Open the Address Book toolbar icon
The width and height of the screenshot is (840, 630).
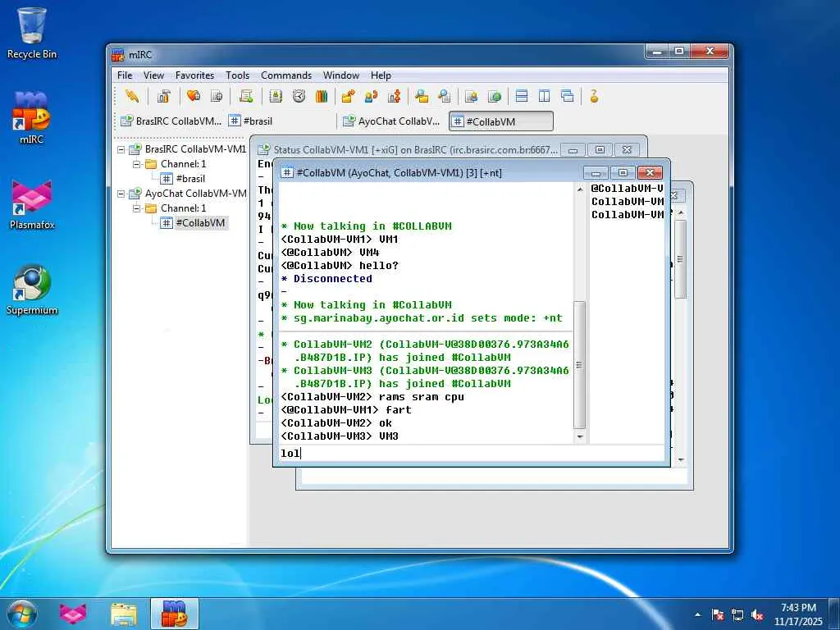pos(276,97)
